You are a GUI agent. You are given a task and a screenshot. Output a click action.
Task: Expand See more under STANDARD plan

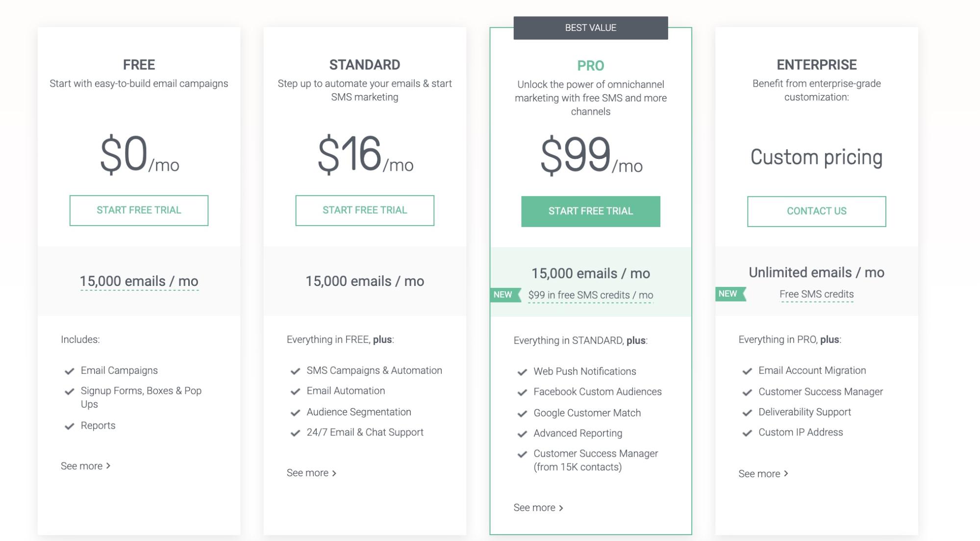click(311, 473)
